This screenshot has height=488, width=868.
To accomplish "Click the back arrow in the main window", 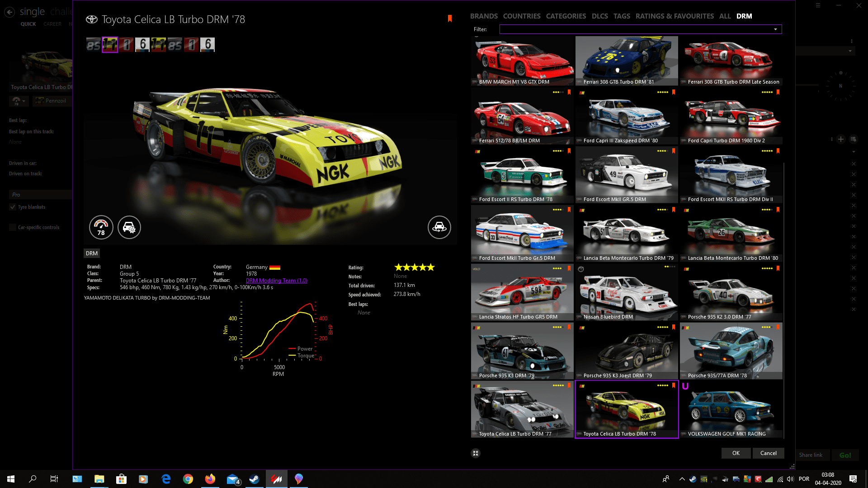I will (9, 12).
